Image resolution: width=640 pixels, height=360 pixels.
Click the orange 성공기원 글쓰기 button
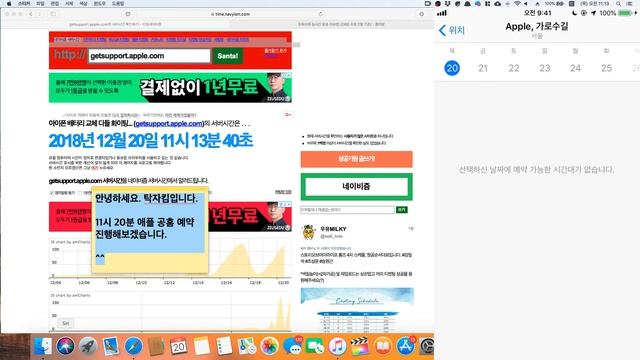click(356, 159)
